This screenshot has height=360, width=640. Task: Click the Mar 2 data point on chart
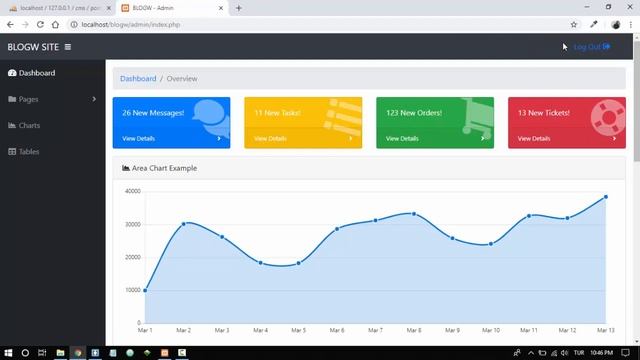(183, 224)
